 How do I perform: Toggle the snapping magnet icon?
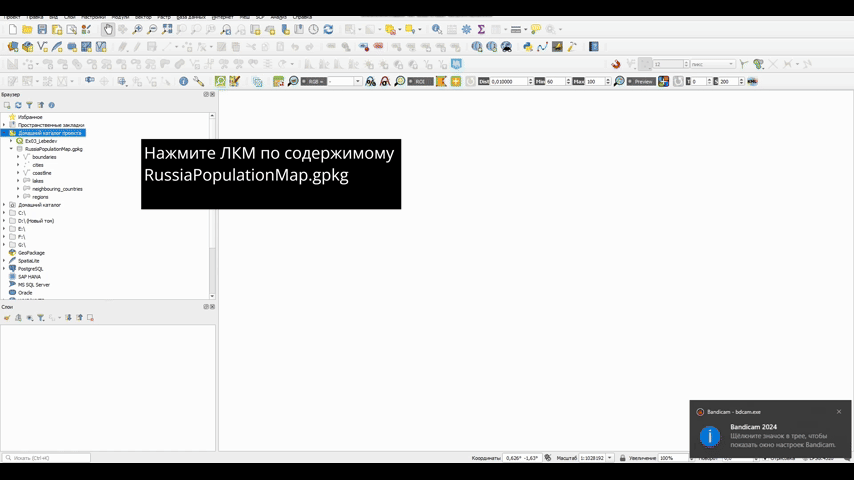(616, 64)
